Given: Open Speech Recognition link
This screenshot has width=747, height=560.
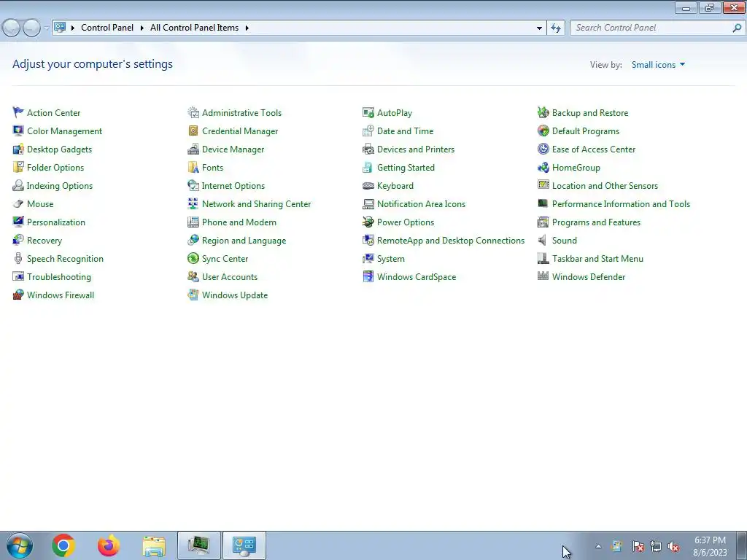Looking at the screenshot, I should pyautogui.click(x=65, y=259).
